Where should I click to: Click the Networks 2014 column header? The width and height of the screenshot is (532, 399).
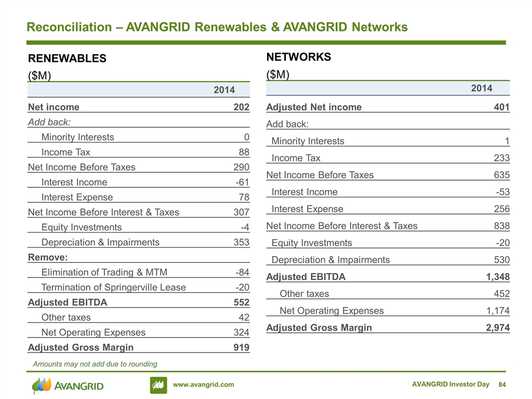click(x=482, y=88)
